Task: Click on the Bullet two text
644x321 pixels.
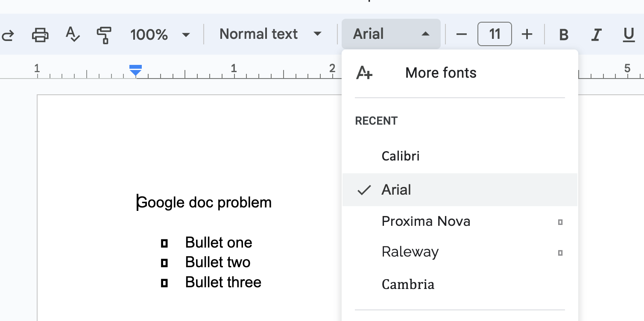Action: pos(218,262)
